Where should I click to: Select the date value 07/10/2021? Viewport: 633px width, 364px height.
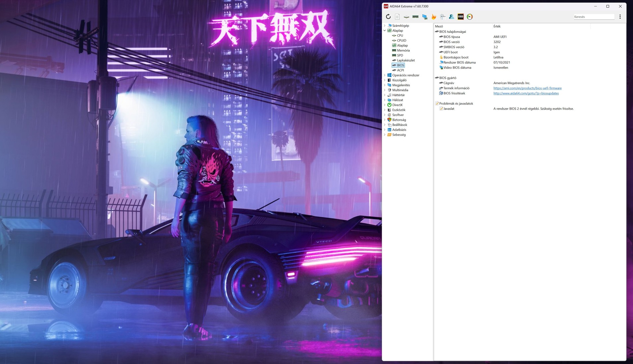point(502,63)
